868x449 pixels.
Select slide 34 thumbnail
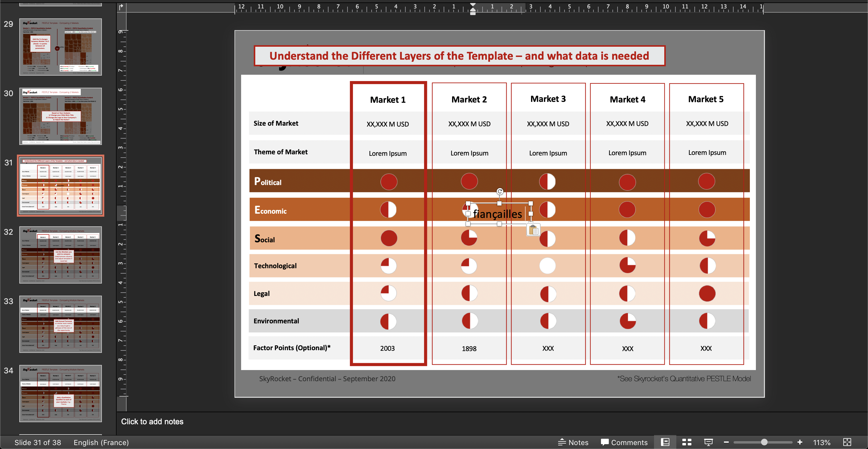coord(61,394)
